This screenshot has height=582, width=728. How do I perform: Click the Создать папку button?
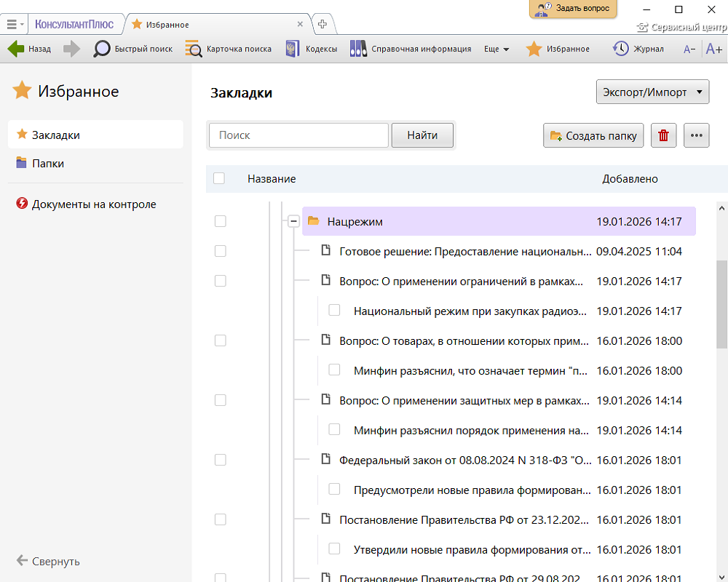pos(593,135)
